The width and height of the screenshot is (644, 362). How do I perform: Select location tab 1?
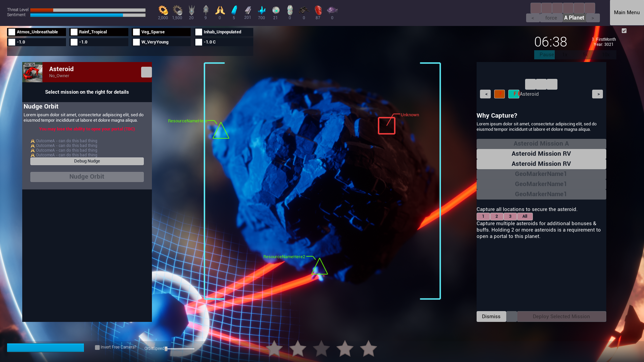tap(483, 216)
